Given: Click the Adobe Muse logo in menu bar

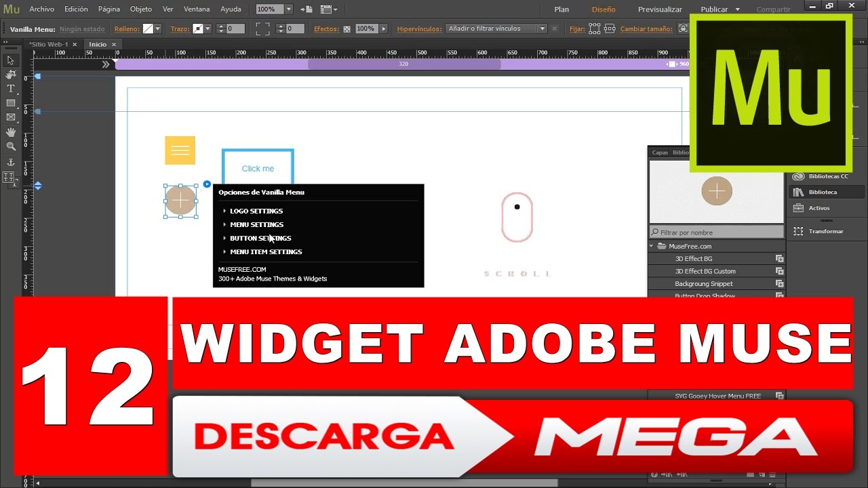Looking at the screenshot, I should 12,9.
